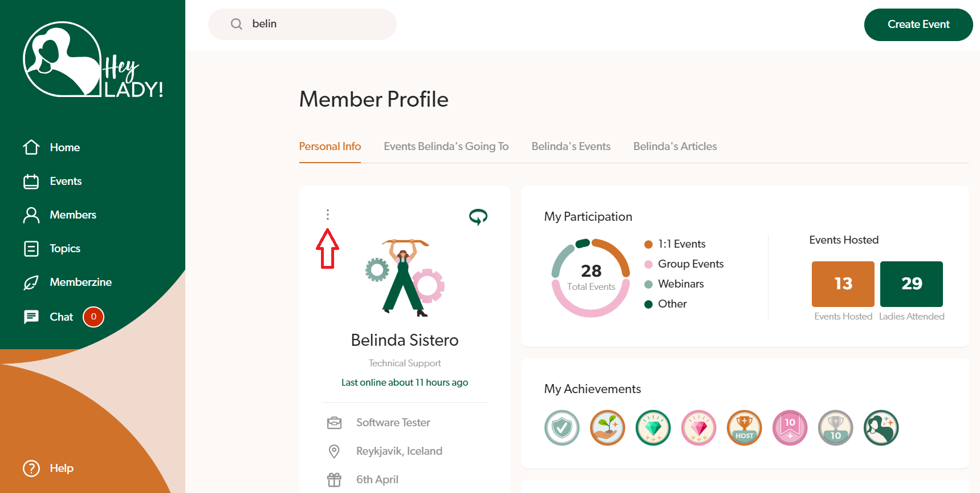Click the seedling plant achievement badge
This screenshot has height=493, width=980.
(x=607, y=428)
